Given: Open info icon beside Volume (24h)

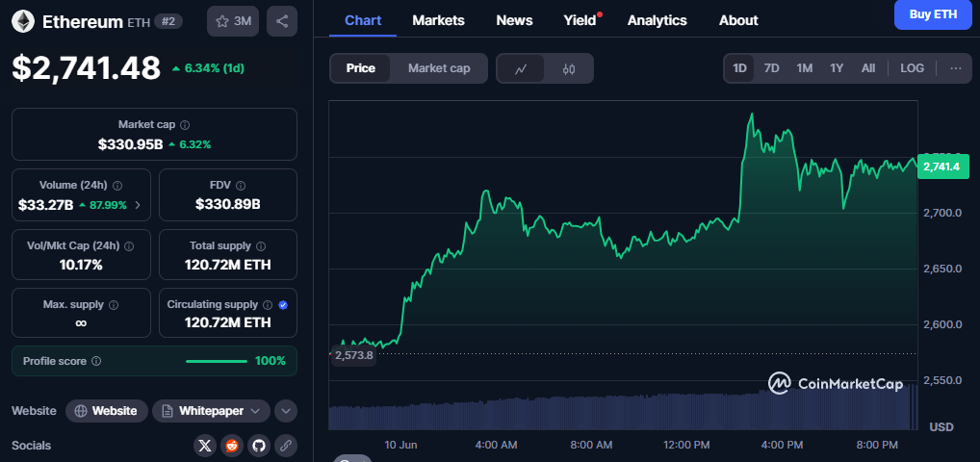Looking at the screenshot, I should (x=117, y=186).
